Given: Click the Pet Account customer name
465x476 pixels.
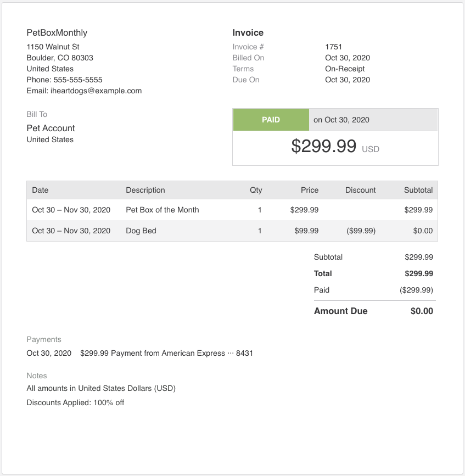Looking at the screenshot, I should coord(51,128).
